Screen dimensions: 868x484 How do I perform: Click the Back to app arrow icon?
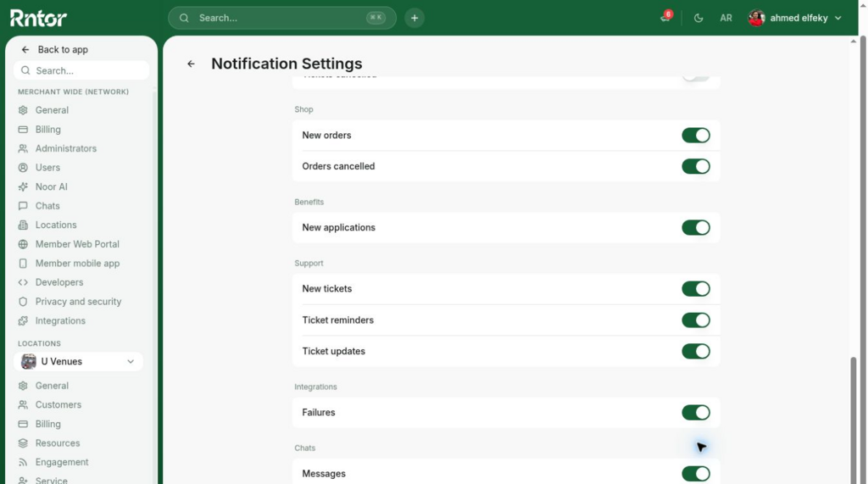[x=25, y=49]
